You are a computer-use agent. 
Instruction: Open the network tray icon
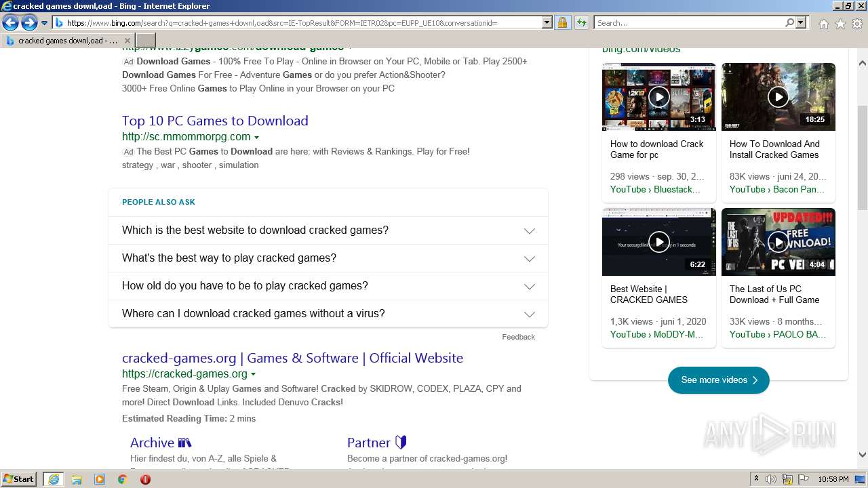[787, 479]
